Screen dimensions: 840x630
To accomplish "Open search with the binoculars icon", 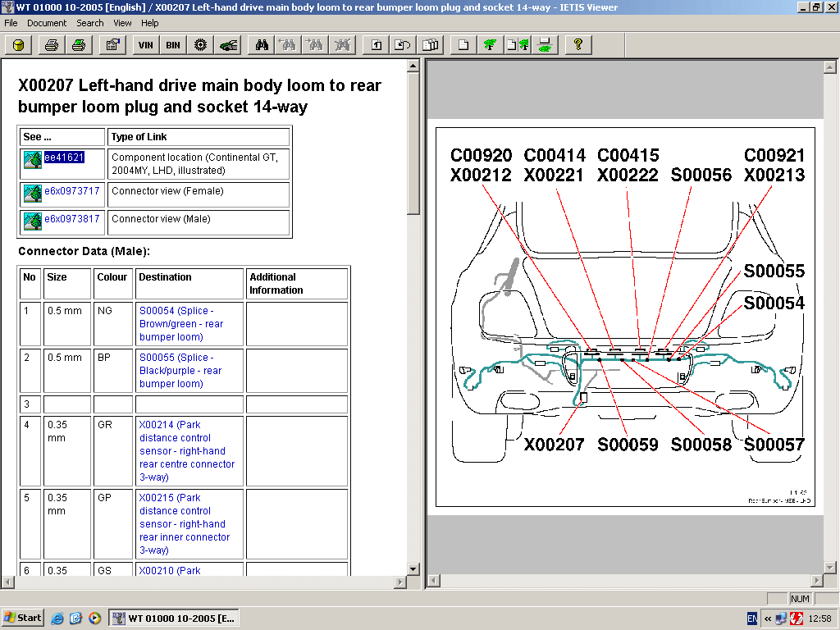I will pyautogui.click(x=262, y=45).
